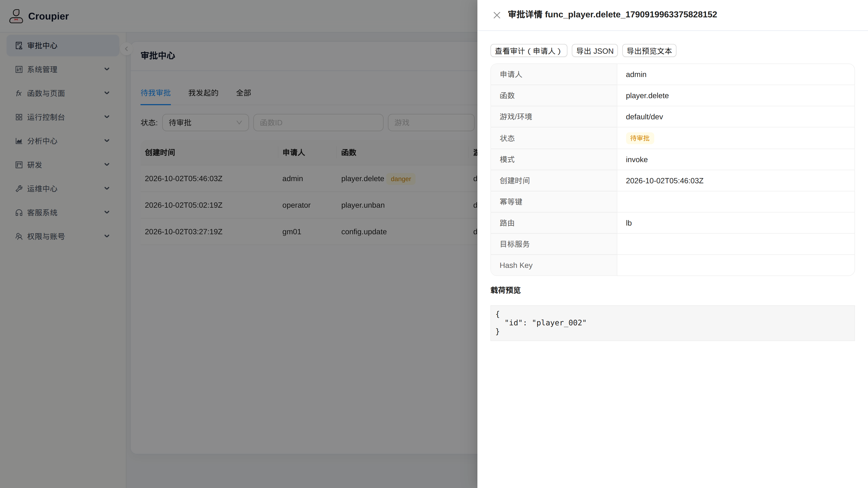Screen dimensions: 868x488
Task: Expand the 权限与账号 menu chevron
Action: pos(107,236)
